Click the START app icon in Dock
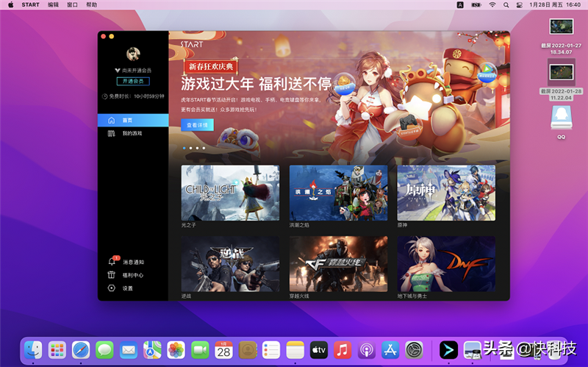The width and height of the screenshot is (588, 367). pos(448,350)
